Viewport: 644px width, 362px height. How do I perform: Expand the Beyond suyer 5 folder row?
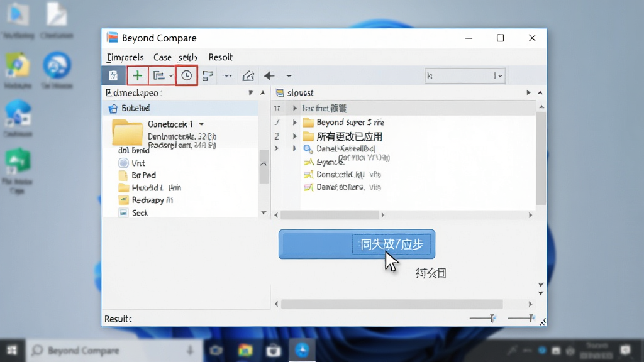click(294, 123)
